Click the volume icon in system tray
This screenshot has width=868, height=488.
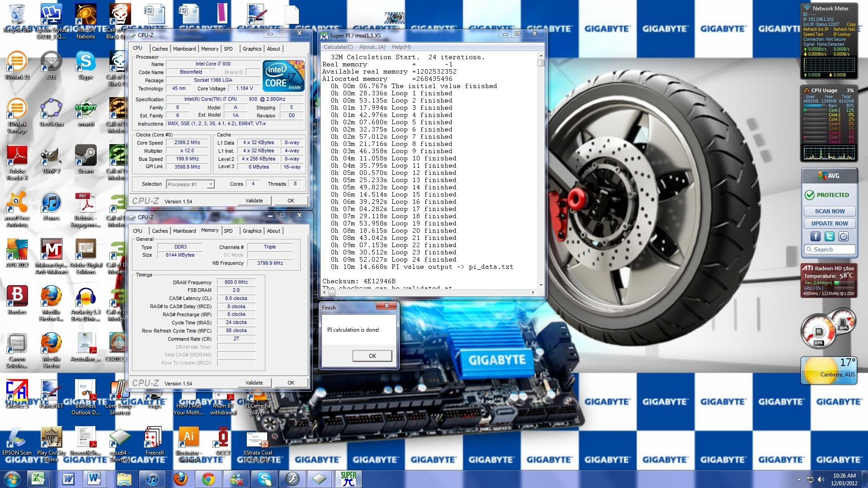(x=821, y=479)
